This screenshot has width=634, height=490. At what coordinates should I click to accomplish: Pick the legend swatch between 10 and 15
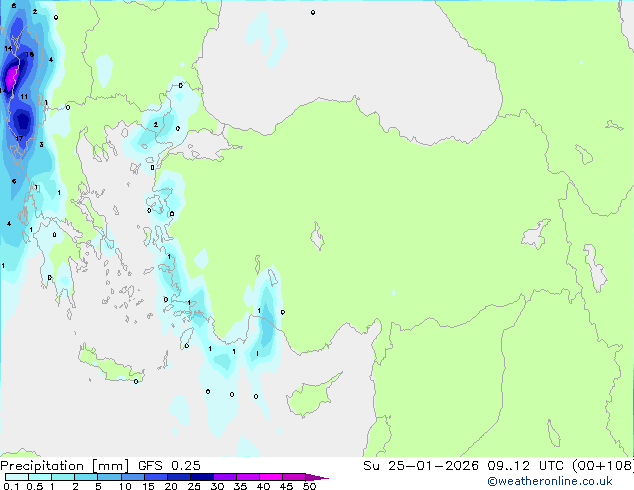pyautogui.click(x=133, y=477)
